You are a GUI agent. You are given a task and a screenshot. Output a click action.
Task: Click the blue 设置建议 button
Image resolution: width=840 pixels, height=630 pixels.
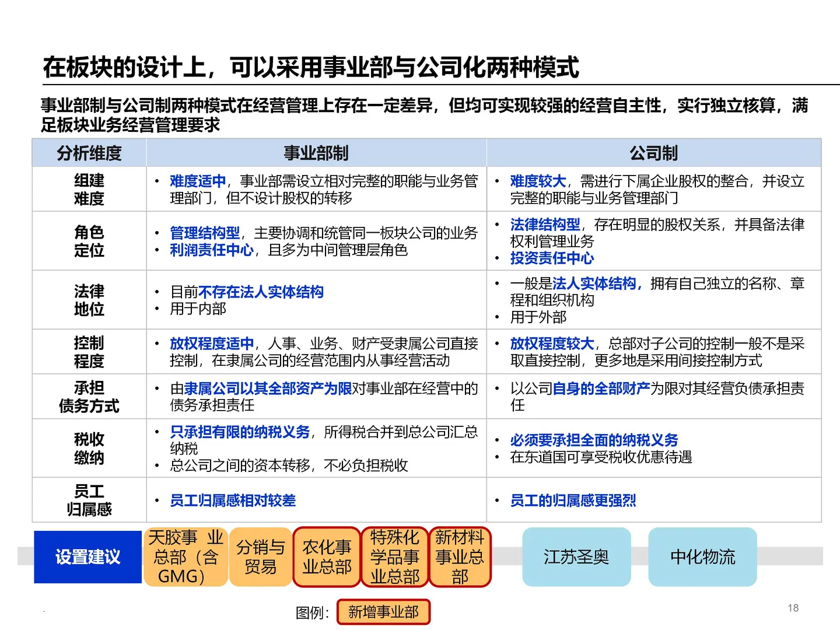click(x=87, y=557)
